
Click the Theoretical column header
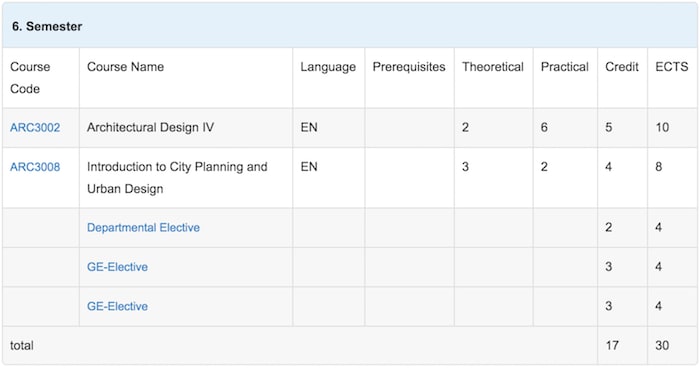[x=493, y=67]
